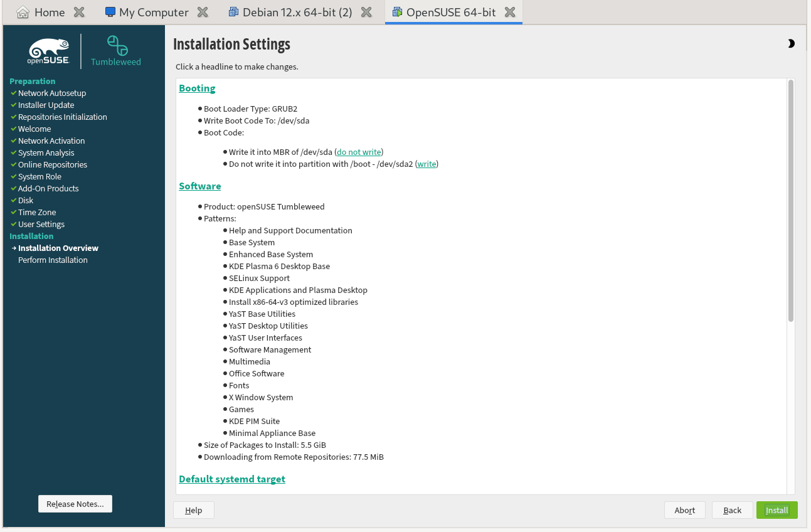Screen dimensions: 811x532
Task: Close the OpenSUSE 64-bit tab
Action: (511, 12)
